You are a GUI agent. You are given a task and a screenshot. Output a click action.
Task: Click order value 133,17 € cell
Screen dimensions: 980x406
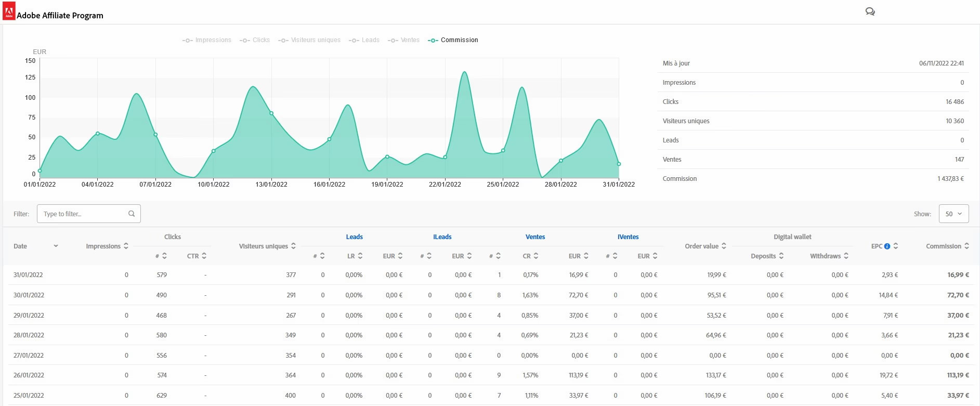click(716, 375)
